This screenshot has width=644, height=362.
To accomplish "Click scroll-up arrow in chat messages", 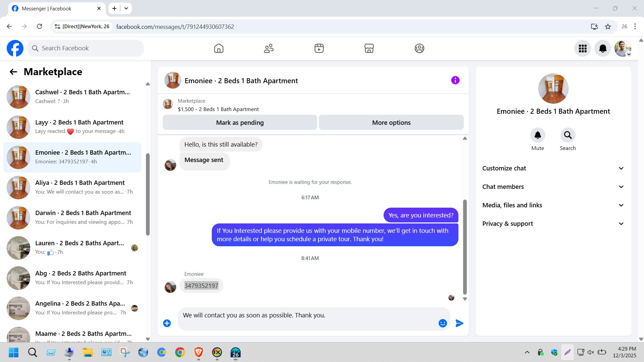I will 465,138.
